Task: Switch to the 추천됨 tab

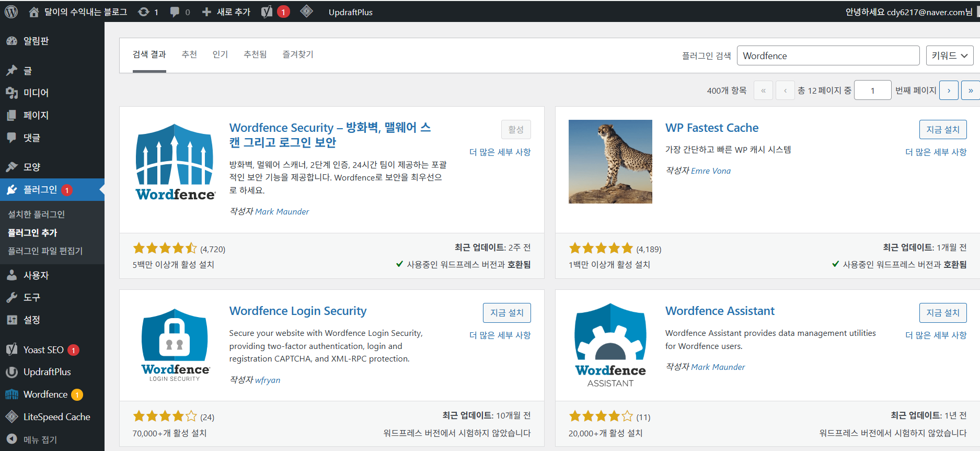Action: click(255, 54)
